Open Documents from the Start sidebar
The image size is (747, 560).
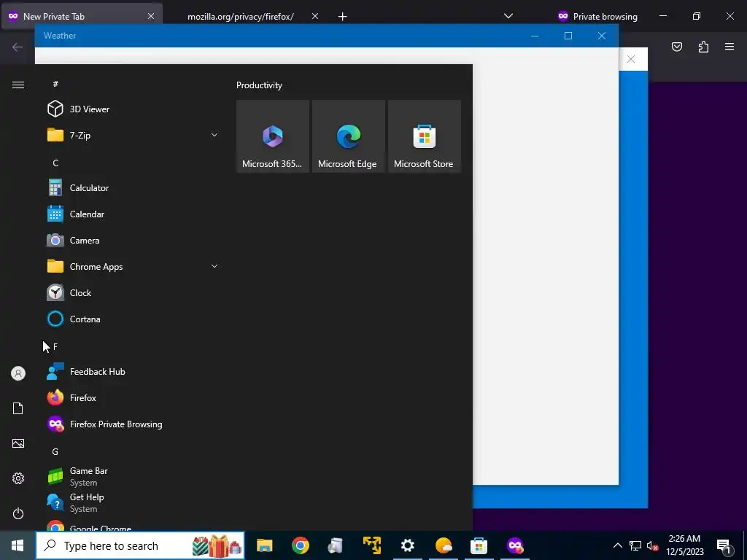[18, 408]
